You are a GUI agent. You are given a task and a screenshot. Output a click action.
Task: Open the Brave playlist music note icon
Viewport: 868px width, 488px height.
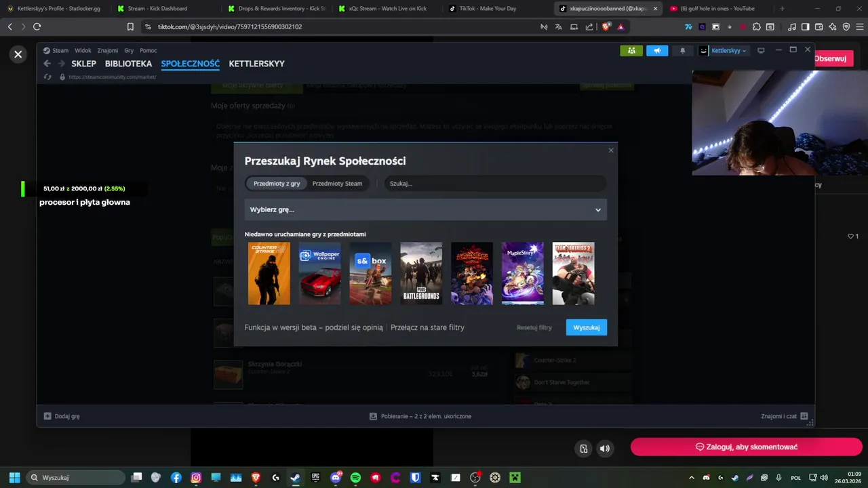pos(792,26)
